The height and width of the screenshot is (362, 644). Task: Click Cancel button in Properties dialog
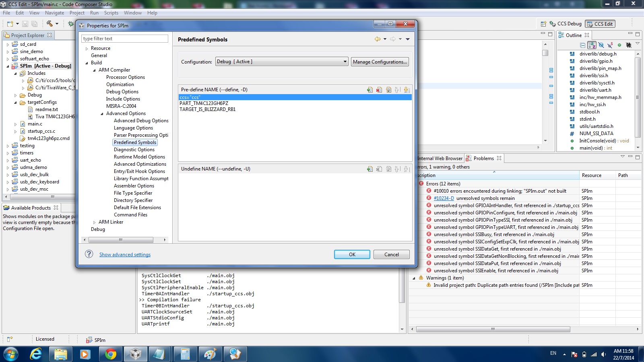point(392,254)
